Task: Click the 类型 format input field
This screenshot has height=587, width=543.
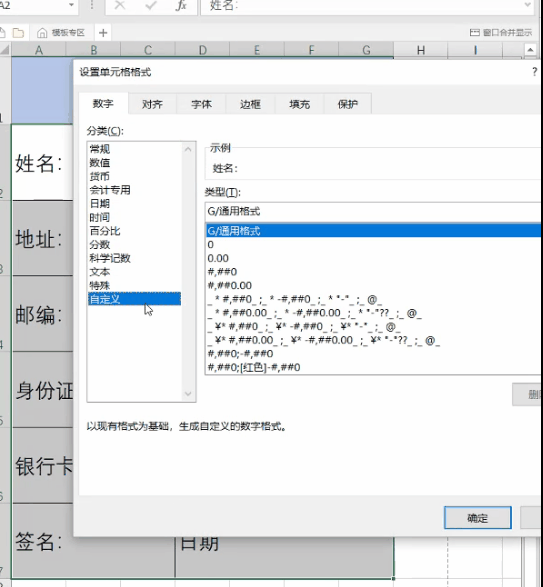Action: pyautogui.click(x=373, y=212)
